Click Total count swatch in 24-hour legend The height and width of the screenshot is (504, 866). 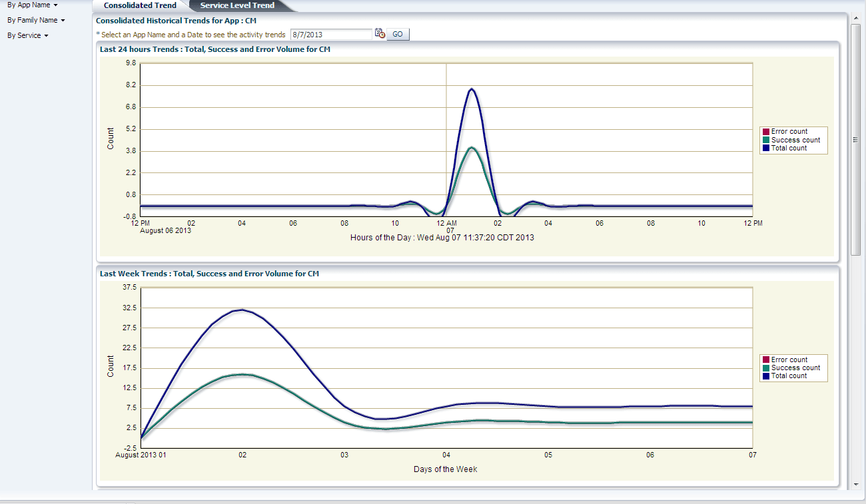[766, 148]
